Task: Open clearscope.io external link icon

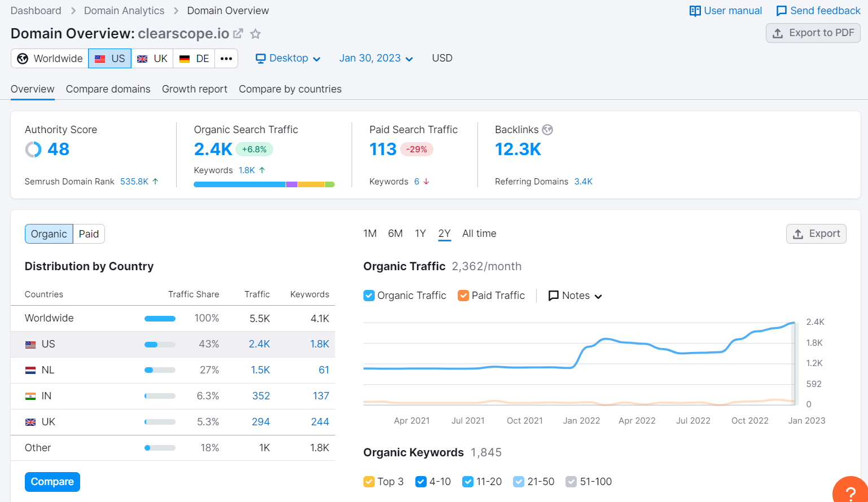Action: click(238, 34)
